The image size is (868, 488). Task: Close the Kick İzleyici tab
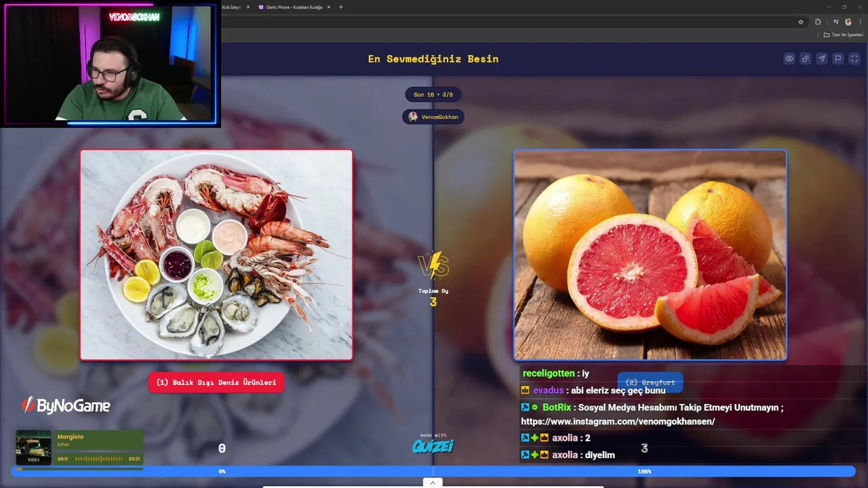(x=248, y=7)
